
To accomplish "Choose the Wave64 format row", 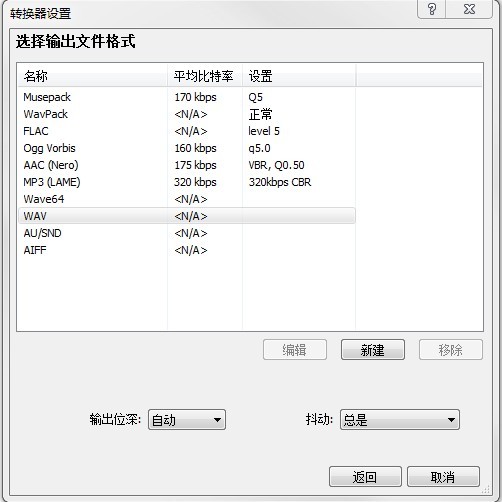I will 187,199.
